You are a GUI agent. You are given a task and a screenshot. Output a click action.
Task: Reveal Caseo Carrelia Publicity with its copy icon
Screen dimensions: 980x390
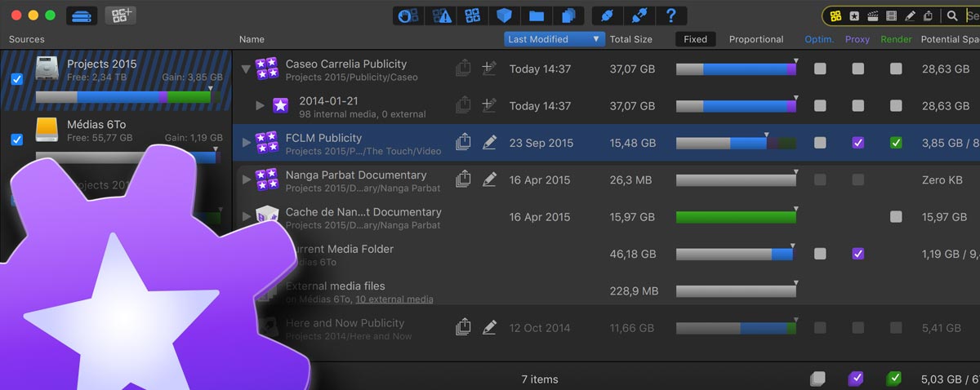click(x=463, y=69)
